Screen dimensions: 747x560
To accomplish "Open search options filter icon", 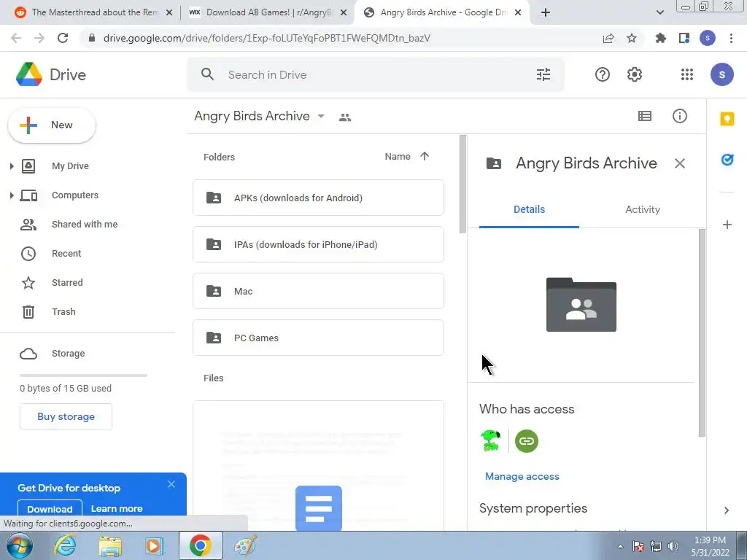I will (543, 74).
